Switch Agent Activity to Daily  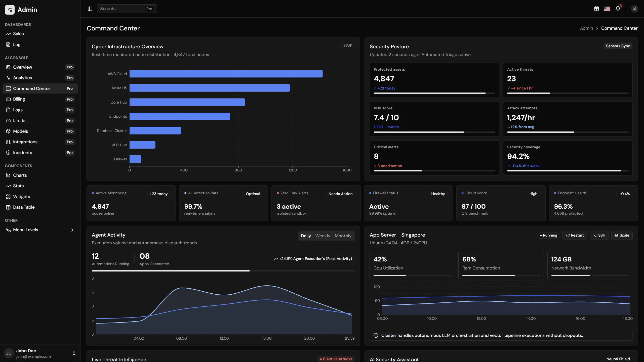(306, 236)
